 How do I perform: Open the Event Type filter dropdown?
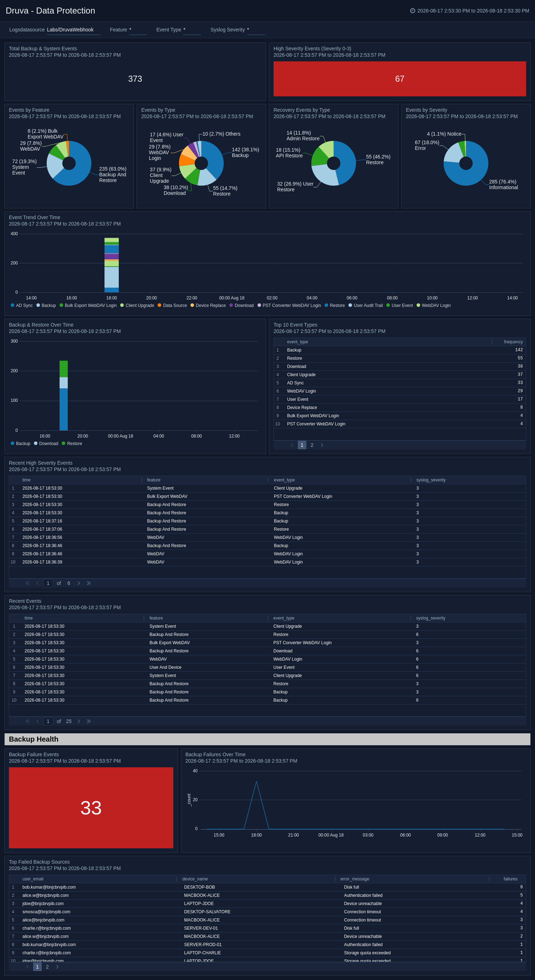point(192,30)
